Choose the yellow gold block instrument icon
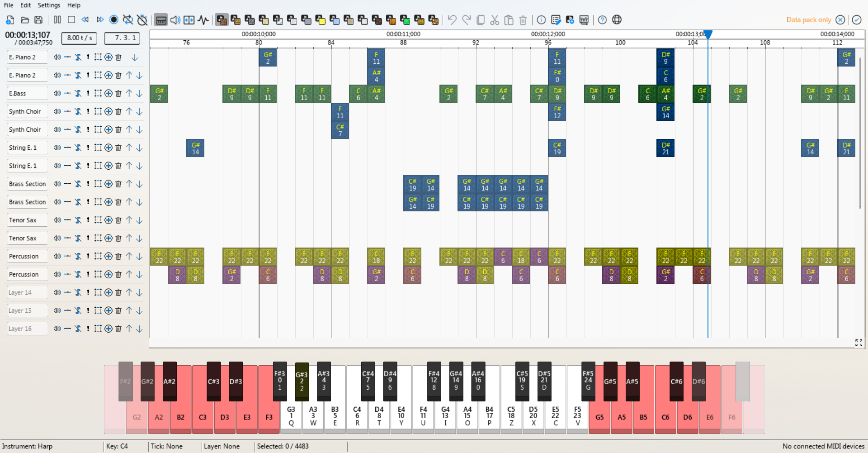 (x=320, y=20)
